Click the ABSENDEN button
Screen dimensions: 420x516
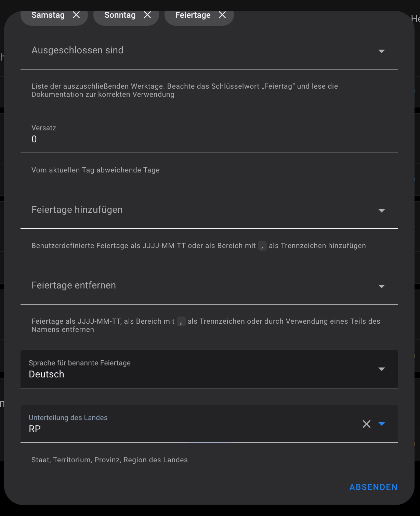point(373,487)
